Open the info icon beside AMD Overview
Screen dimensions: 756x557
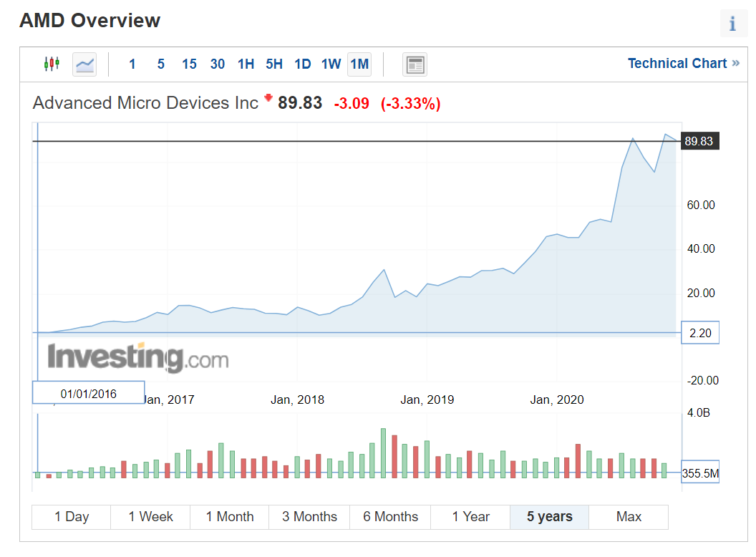(733, 23)
